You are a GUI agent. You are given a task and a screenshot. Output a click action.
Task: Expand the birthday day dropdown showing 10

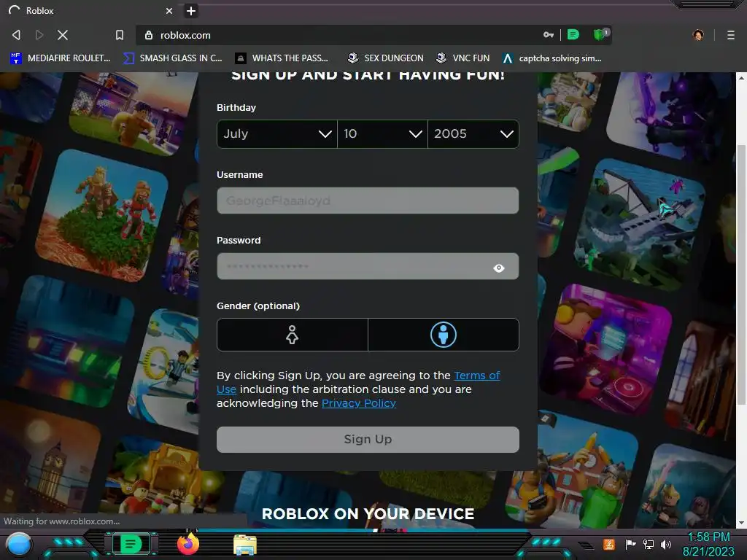click(382, 134)
